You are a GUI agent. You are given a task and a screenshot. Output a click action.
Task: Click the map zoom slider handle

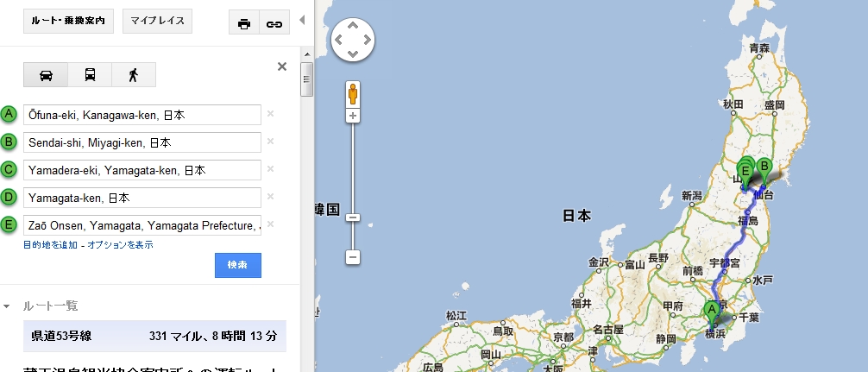pos(353,218)
